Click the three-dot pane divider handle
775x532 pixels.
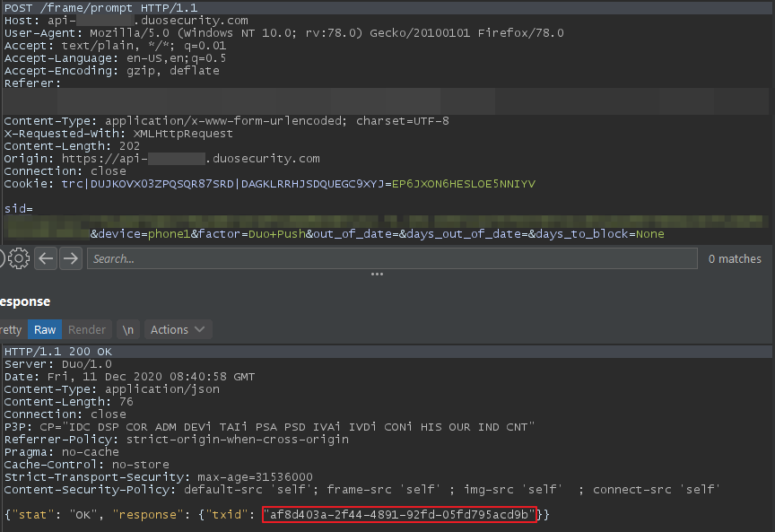[x=377, y=275]
